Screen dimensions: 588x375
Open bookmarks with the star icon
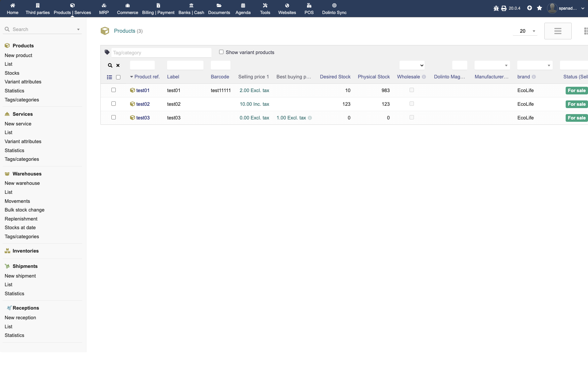tap(539, 8)
